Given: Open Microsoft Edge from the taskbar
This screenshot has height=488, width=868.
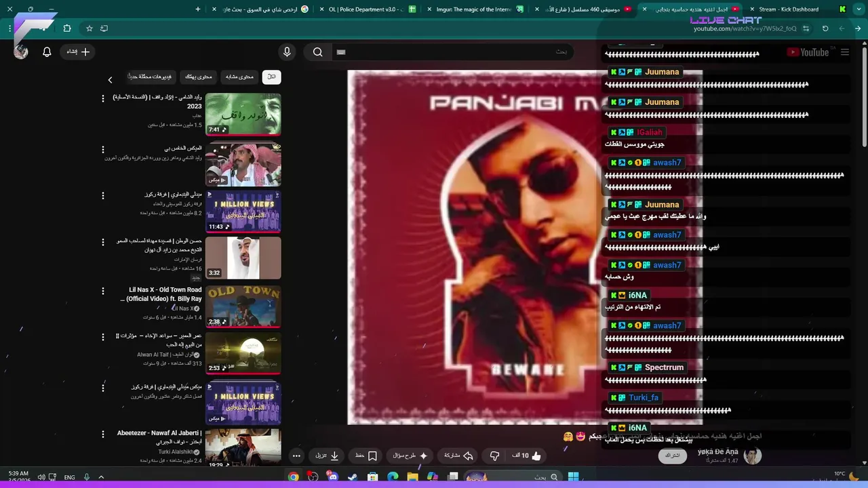Looking at the screenshot, I should click(393, 477).
